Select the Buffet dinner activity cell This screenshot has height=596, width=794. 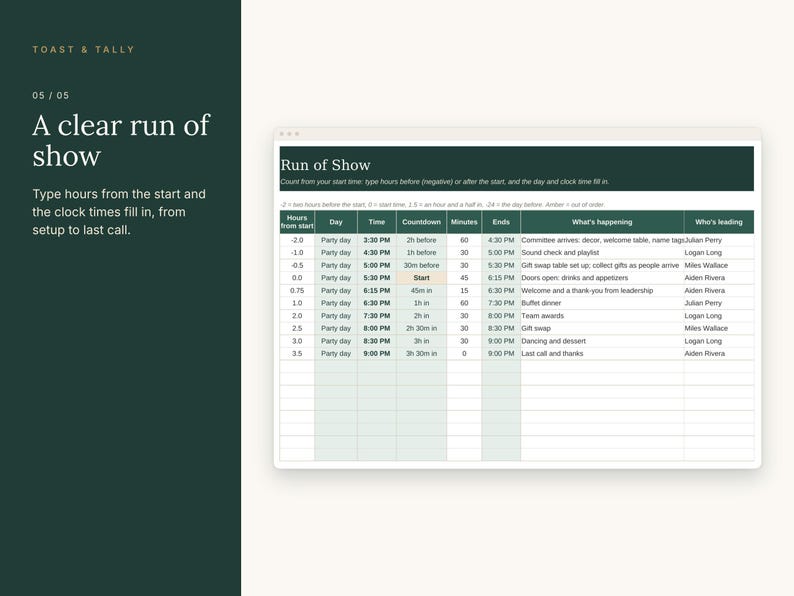pos(602,303)
